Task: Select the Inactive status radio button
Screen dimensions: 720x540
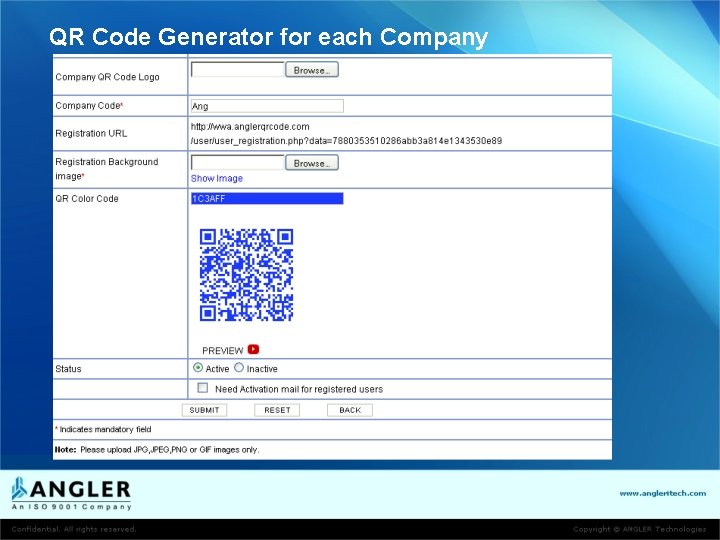Action: tap(239, 368)
